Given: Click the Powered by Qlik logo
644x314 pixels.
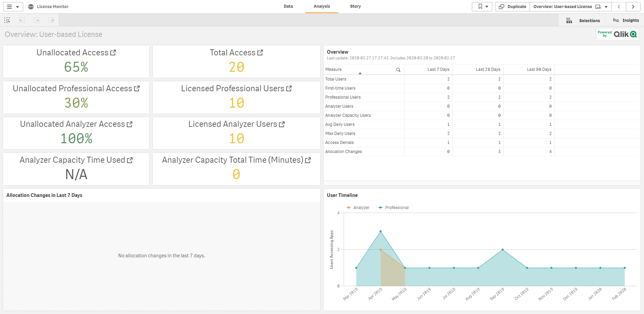Looking at the screenshot, I should pos(617,34).
